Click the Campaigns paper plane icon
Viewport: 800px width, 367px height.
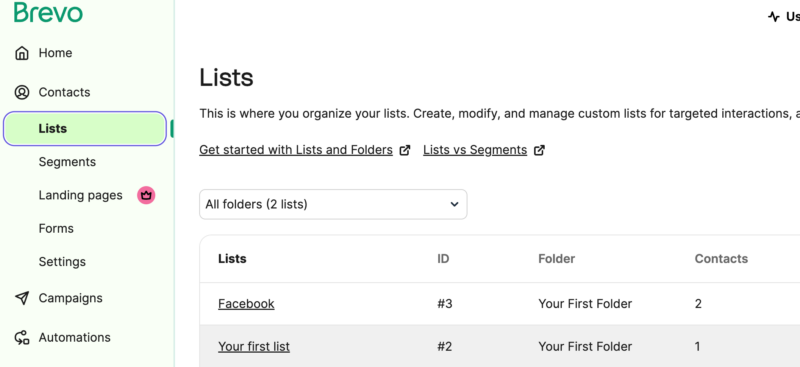click(22, 298)
